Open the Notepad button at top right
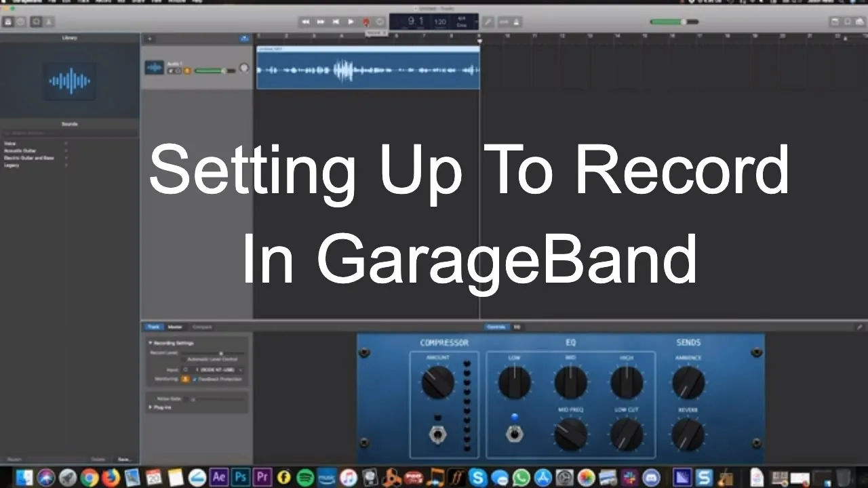 coord(835,22)
